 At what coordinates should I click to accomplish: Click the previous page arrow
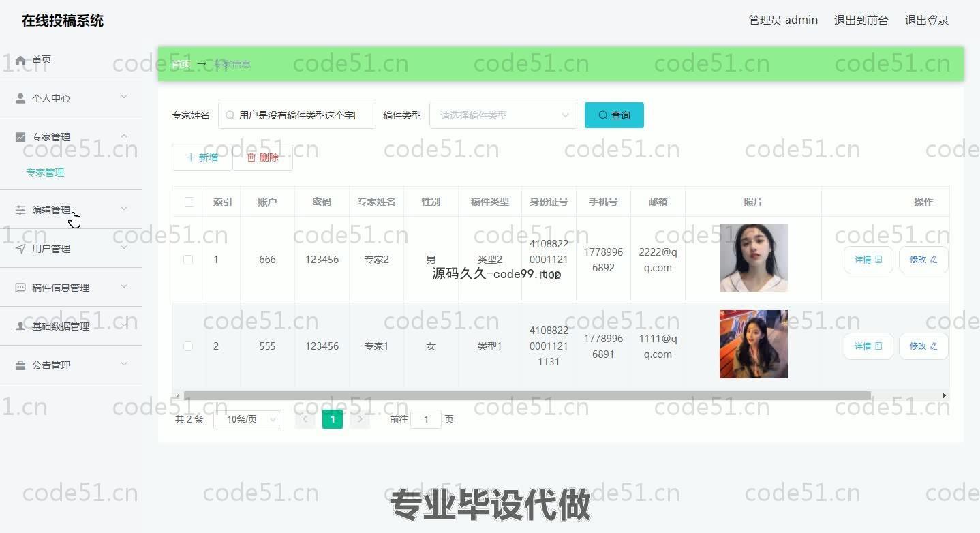(x=305, y=419)
